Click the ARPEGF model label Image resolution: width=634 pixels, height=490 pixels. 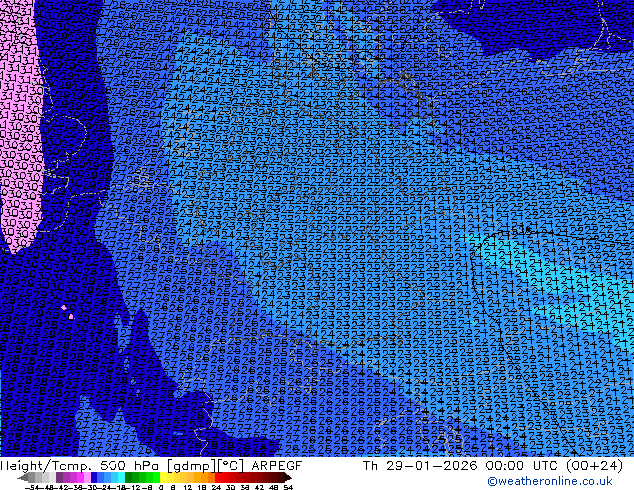277,466
